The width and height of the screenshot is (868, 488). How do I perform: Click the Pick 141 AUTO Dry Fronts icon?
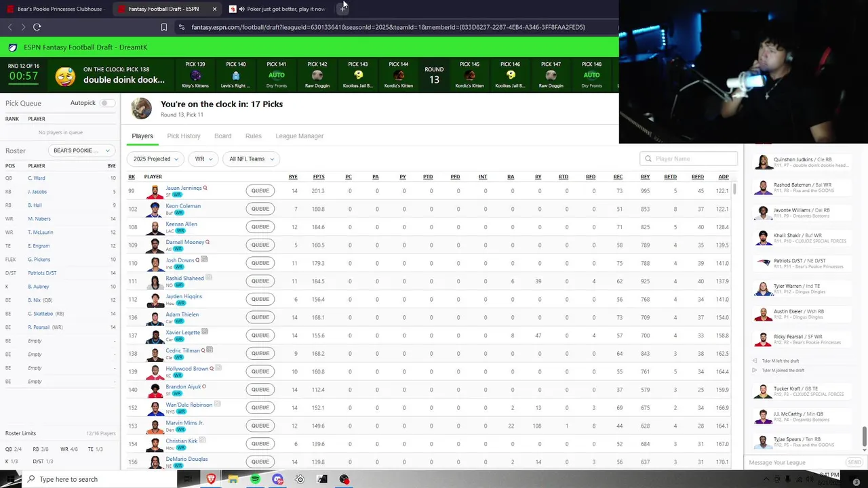(x=277, y=75)
